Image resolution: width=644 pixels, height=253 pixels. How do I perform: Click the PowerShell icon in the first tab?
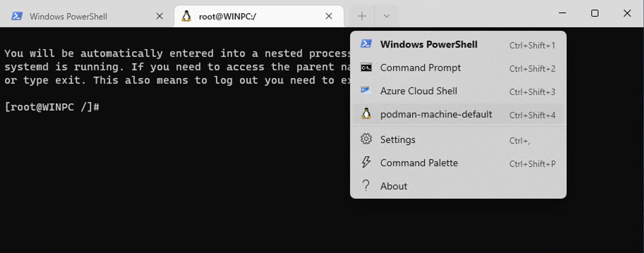[x=17, y=16]
